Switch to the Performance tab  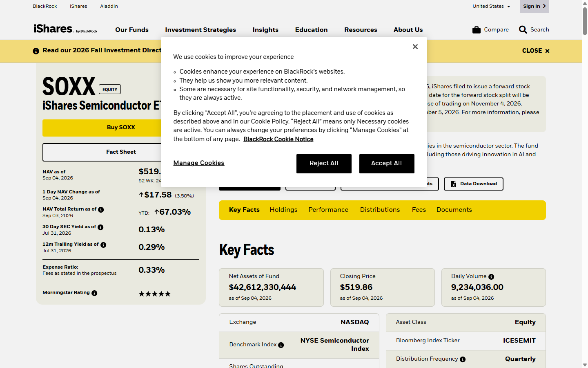(328, 210)
